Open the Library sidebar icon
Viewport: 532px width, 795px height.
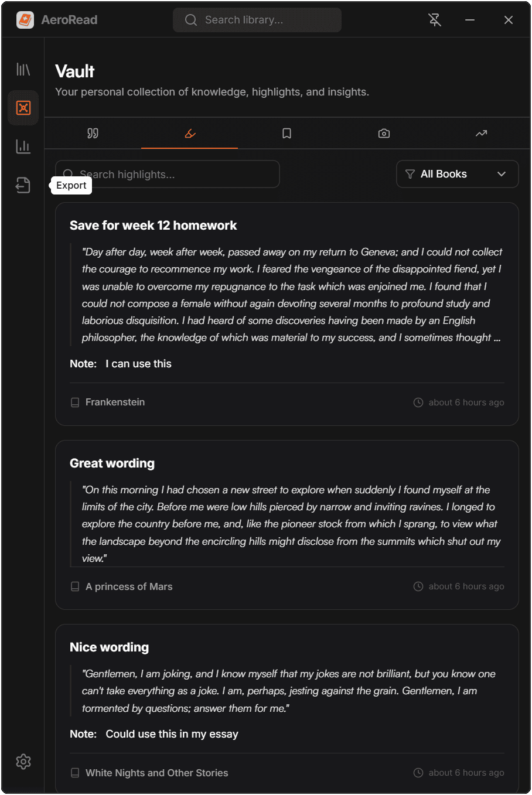[x=23, y=70]
